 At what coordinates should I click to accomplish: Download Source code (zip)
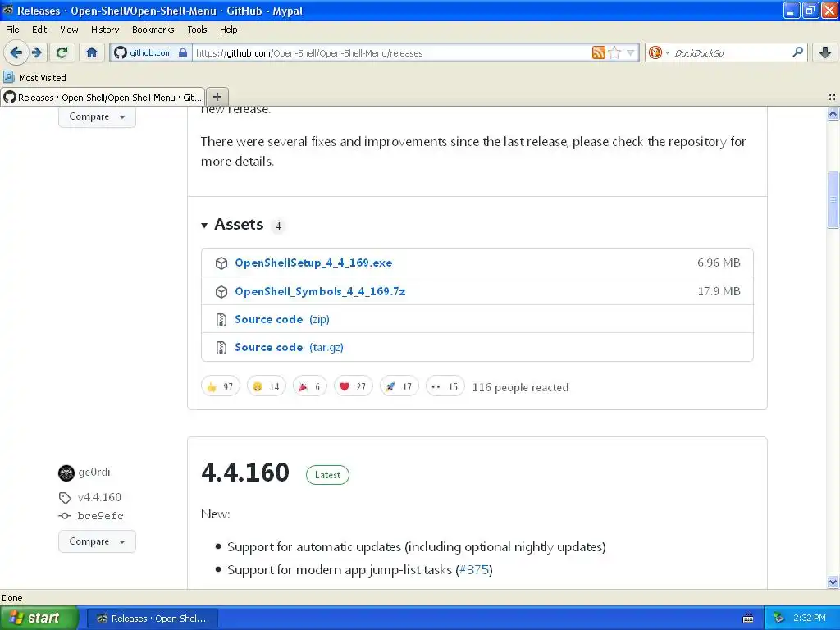pyautogui.click(x=282, y=319)
